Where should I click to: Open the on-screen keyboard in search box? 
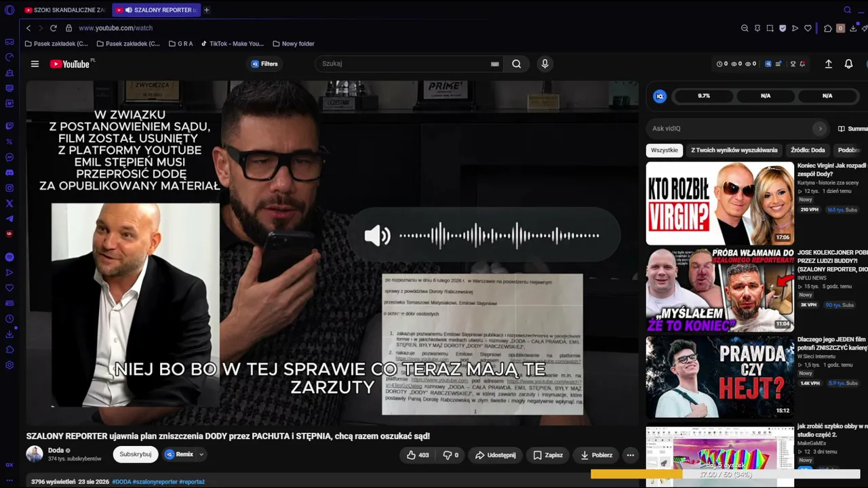[495, 64]
